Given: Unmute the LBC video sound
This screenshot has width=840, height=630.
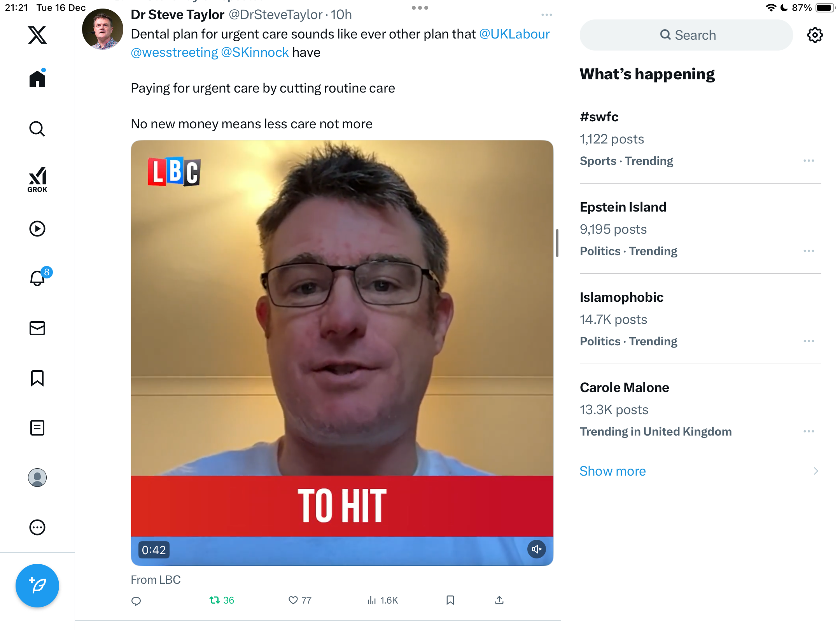Looking at the screenshot, I should pyautogui.click(x=537, y=549).
